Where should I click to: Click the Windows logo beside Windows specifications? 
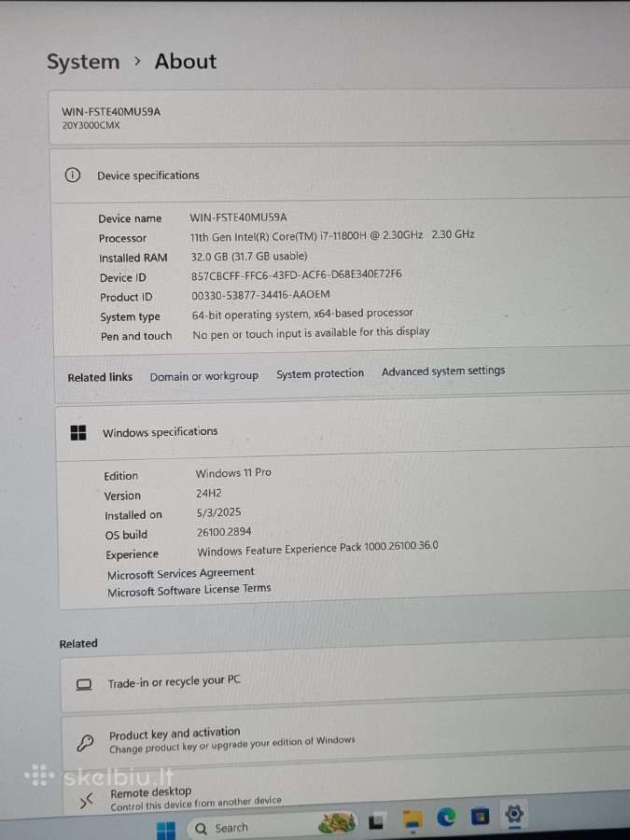[78, 433]
